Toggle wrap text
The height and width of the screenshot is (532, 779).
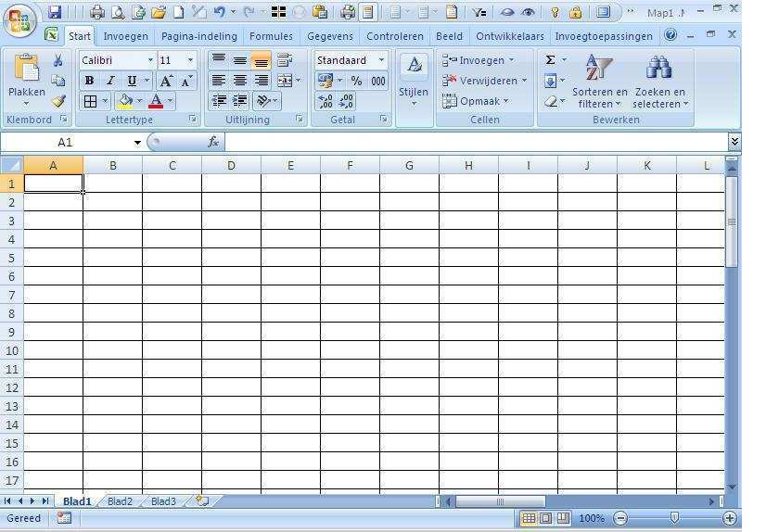click(x=284, y=60)
